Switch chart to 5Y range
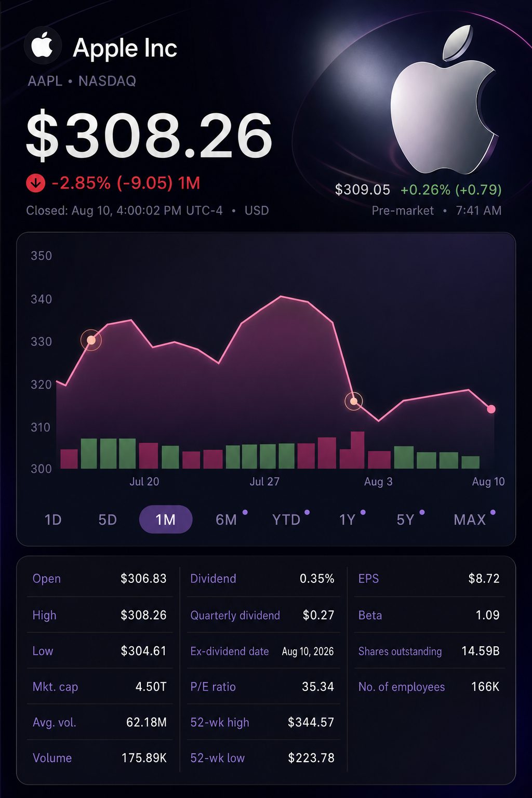 [406, 520]
